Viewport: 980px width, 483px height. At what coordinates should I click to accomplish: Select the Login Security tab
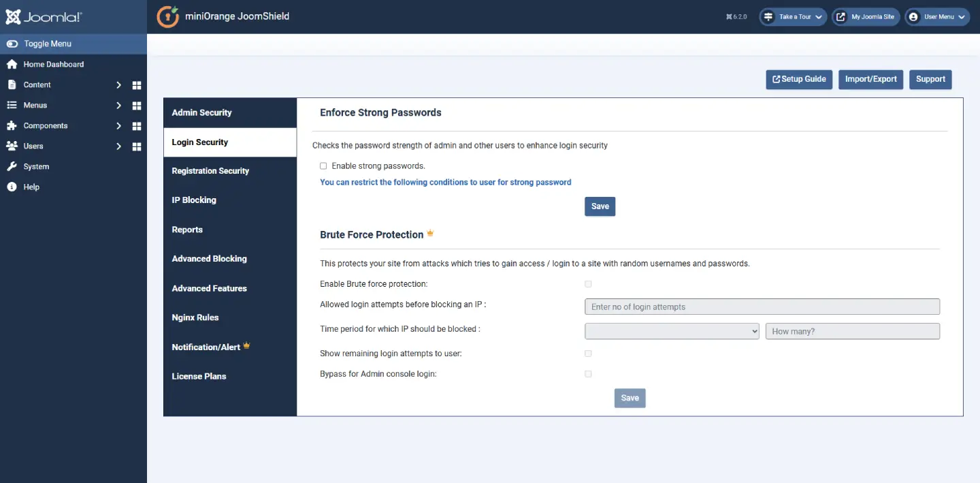coord(230,142)
